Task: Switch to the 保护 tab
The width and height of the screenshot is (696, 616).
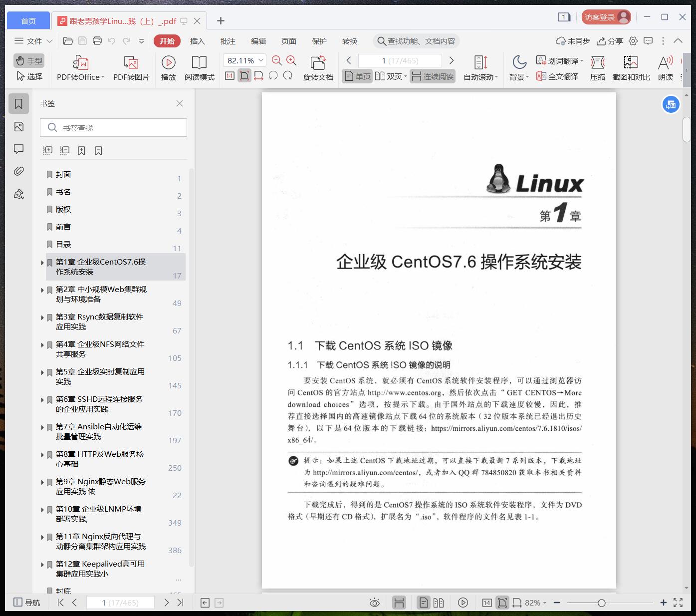Action: (319, 41)
